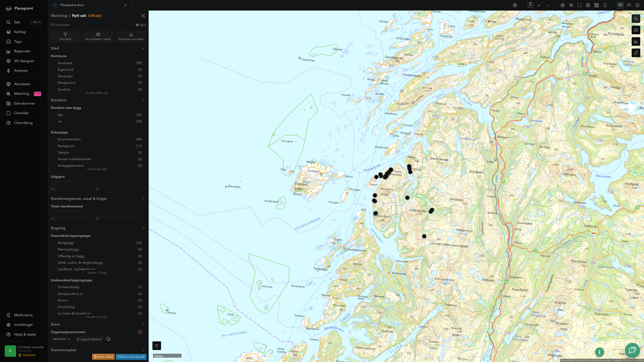Click the bookmark icon in top toolbar
The height and width of the screenshot is (362, 644).
pyautogui.click(x=605, y=5)
